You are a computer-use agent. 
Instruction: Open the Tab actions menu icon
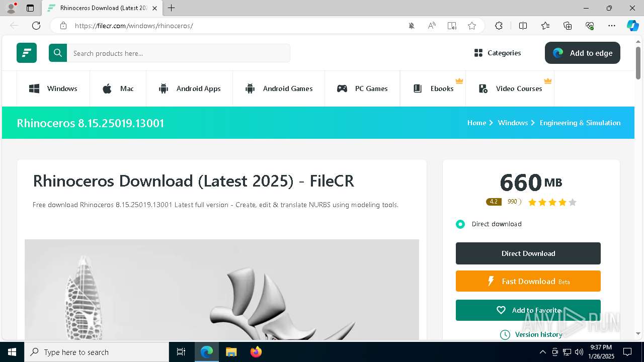(30, 8)
